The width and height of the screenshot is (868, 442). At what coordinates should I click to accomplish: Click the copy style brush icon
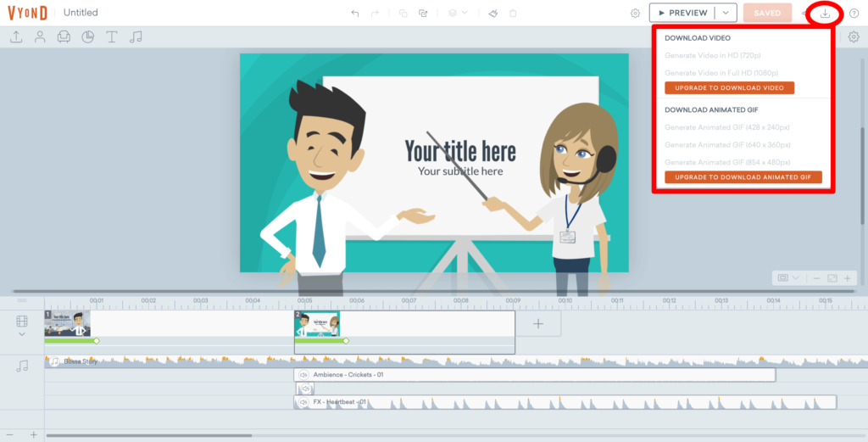(x=492, y=14)
